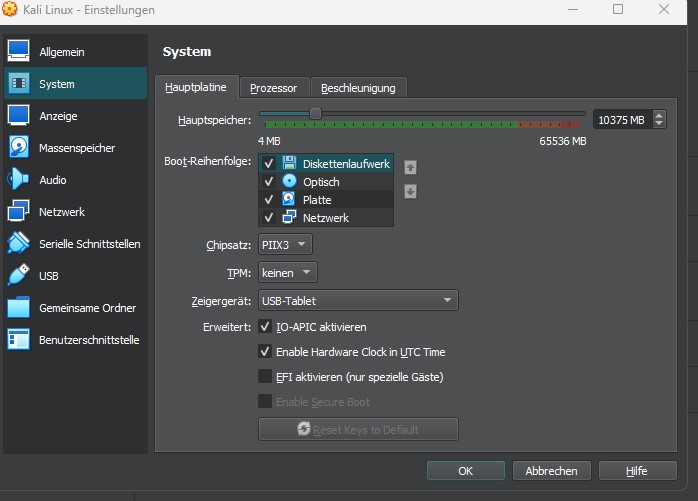
Task: Cancel with the Abbrechen button
Action: [x=552, y=471]
